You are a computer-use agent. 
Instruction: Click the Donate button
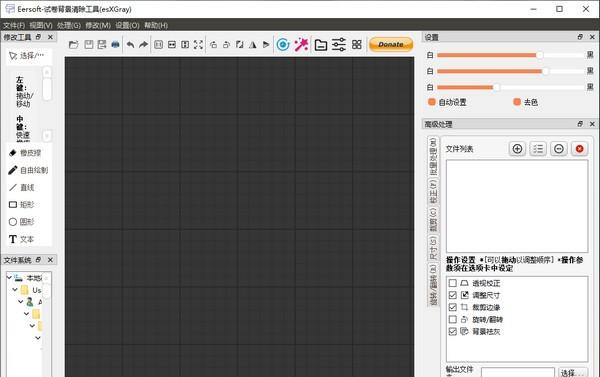391,44
